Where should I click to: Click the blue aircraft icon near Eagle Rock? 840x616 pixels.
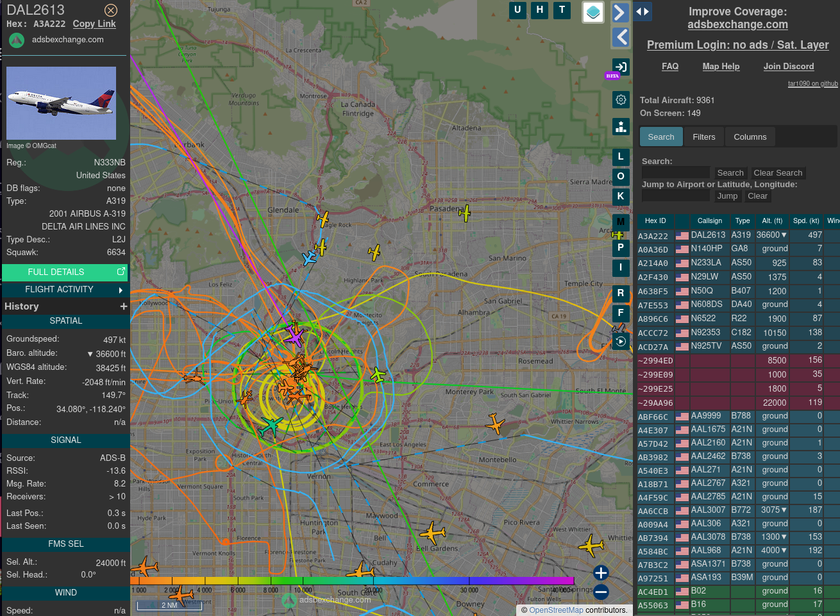(x=310, y=258)
